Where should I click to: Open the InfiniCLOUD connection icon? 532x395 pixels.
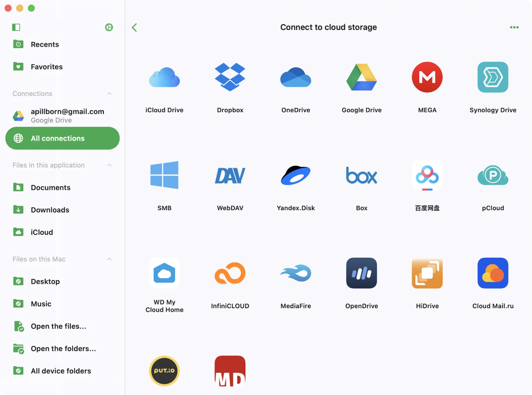[230, 273]
